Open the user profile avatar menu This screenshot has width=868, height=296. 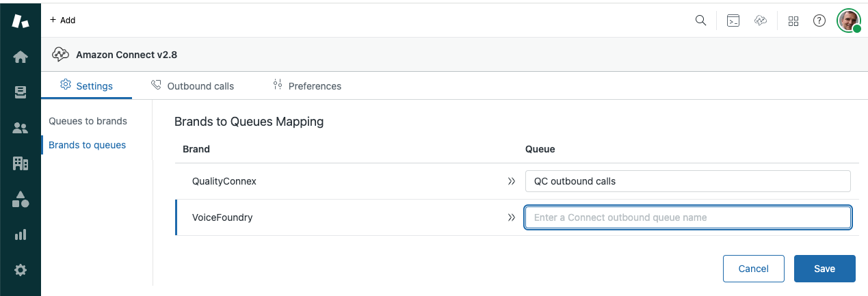849,21
